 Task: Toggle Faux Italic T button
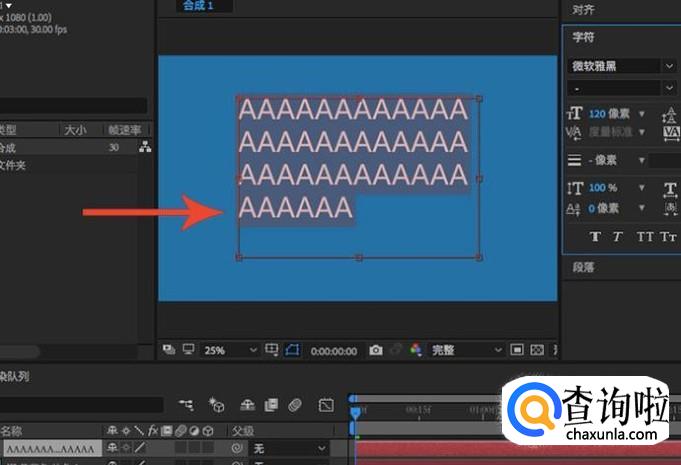(618, 237)
